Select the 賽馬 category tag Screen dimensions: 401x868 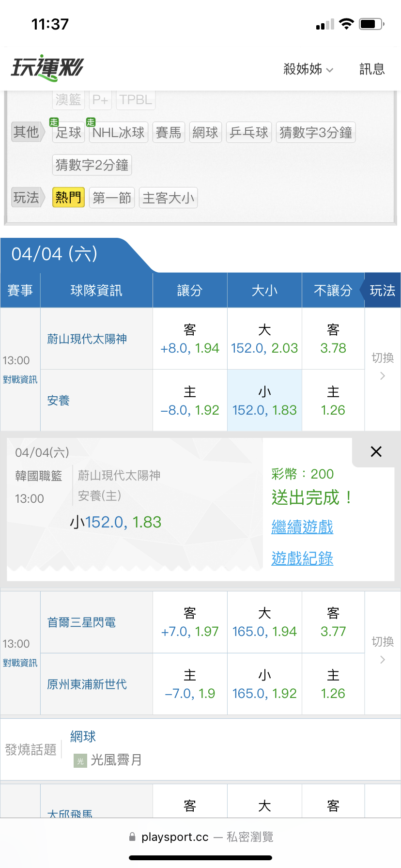click(x=169, y=132)
